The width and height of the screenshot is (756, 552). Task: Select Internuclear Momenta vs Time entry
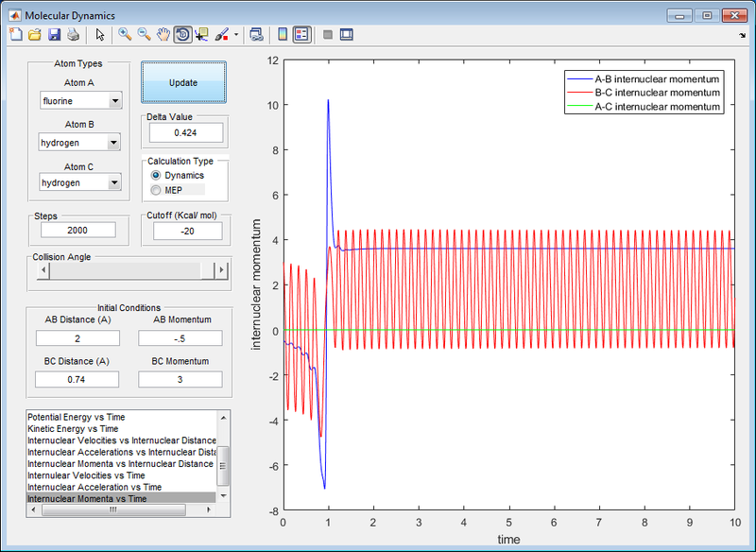121,498
